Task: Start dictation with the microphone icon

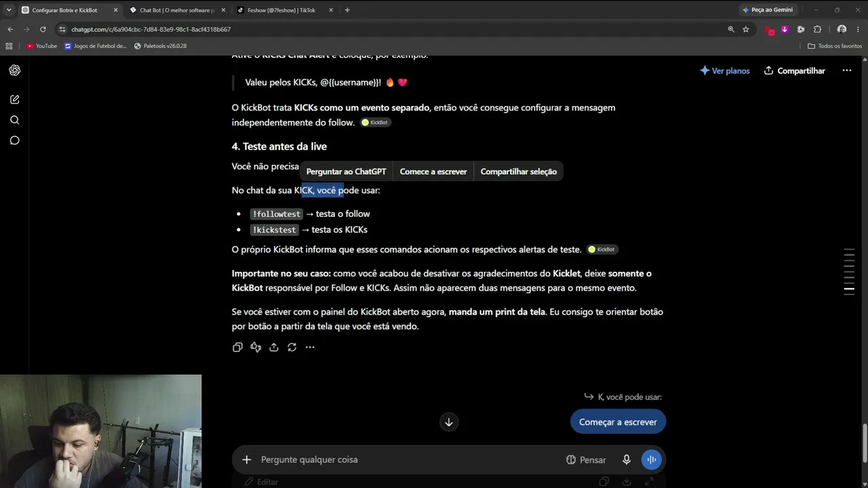Action: tap(627, 460)
